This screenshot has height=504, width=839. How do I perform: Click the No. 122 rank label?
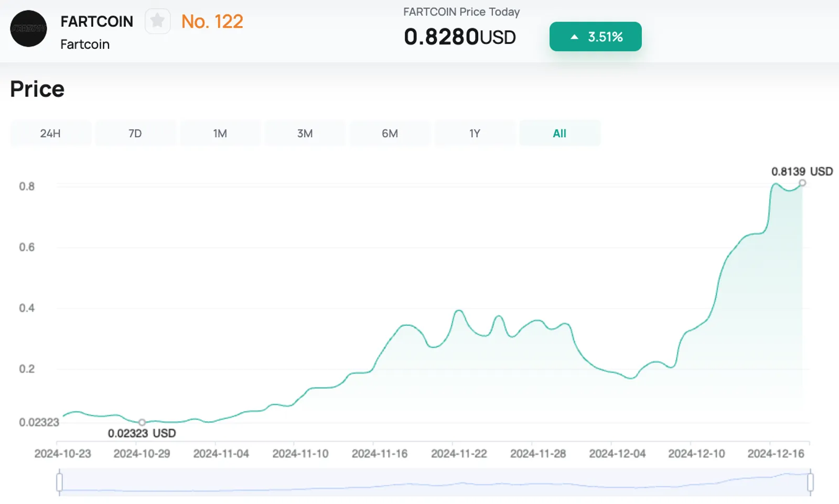(212, 21)
